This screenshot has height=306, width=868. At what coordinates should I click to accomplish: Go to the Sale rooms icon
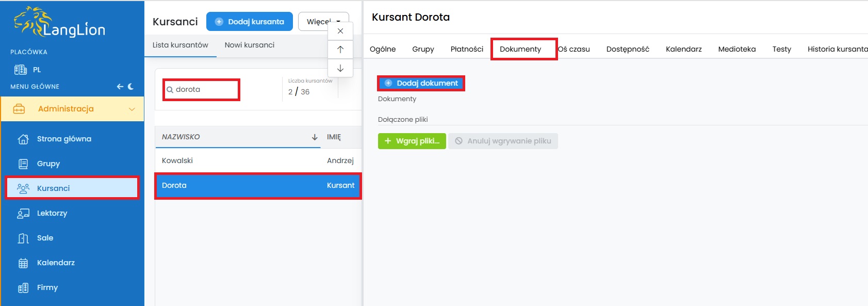[23, 238]
